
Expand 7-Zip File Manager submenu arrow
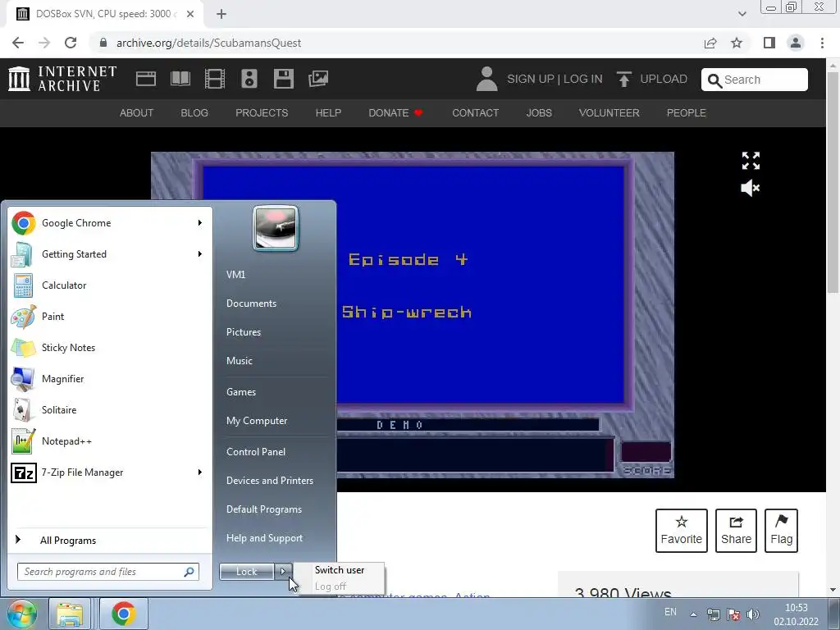click(200, 472)
